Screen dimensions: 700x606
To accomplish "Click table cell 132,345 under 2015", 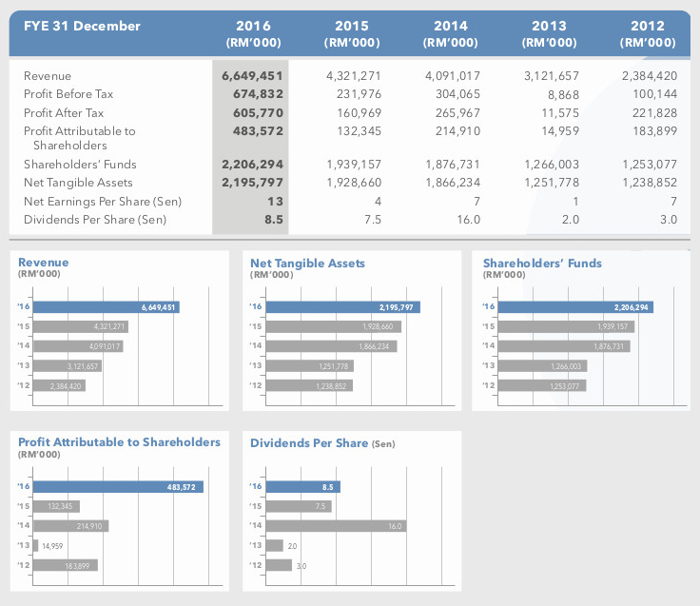I will 359,131.
